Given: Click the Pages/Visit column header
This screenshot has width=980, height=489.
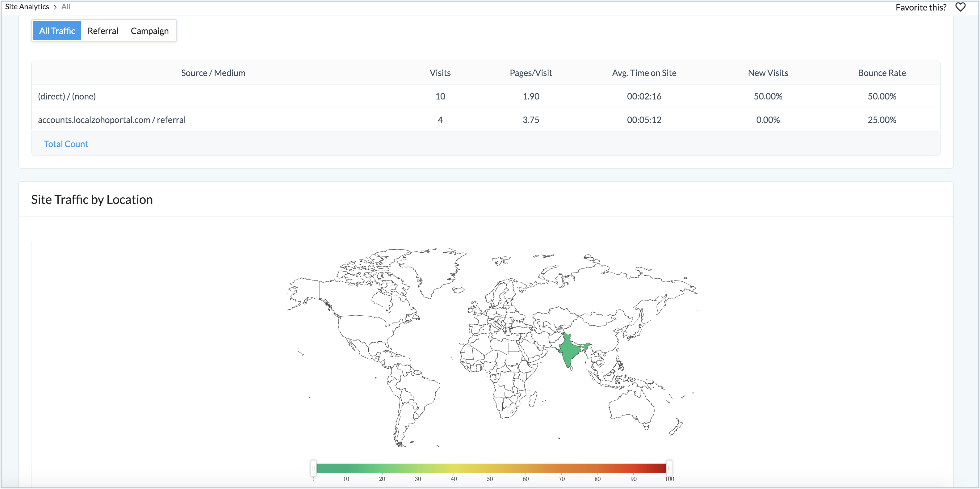Looking at the screenshot, I should (x=530, y=73).
